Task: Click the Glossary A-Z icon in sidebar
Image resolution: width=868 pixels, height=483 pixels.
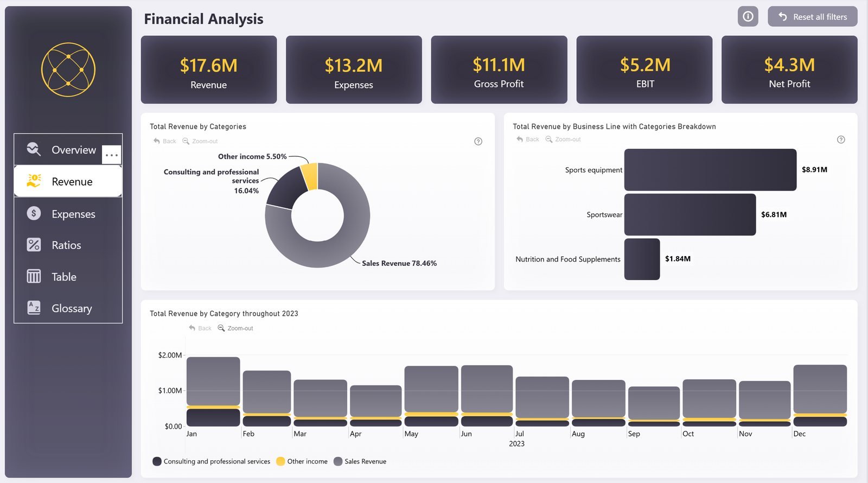Action: point(34,308)
